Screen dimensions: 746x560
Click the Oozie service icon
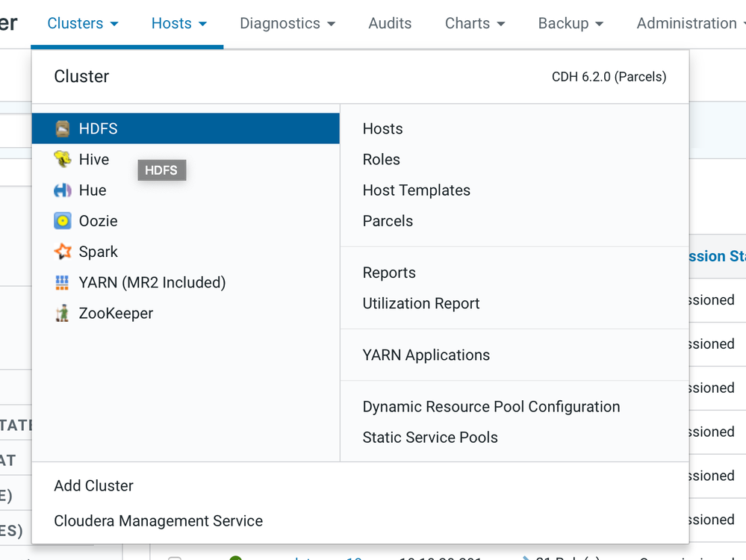pyautogui.click(x=63, y=221)
